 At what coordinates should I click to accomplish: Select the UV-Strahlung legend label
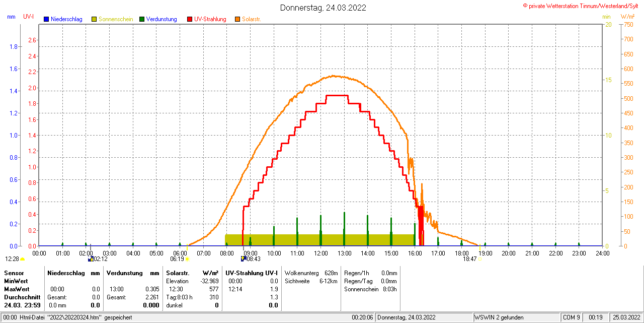211,19
